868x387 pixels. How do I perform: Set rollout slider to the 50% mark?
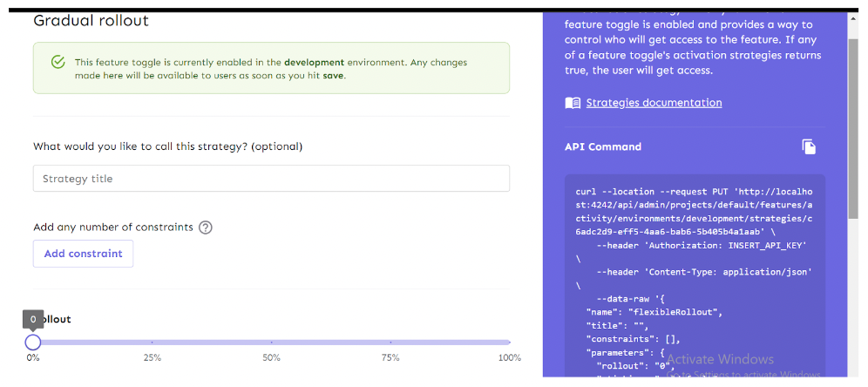pos(271,342)
